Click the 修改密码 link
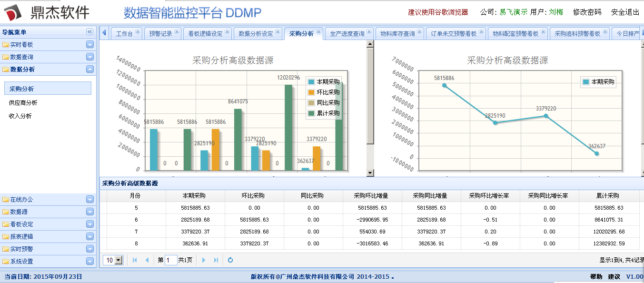Viewport: 644px width, 283px height. coord(587,12)
